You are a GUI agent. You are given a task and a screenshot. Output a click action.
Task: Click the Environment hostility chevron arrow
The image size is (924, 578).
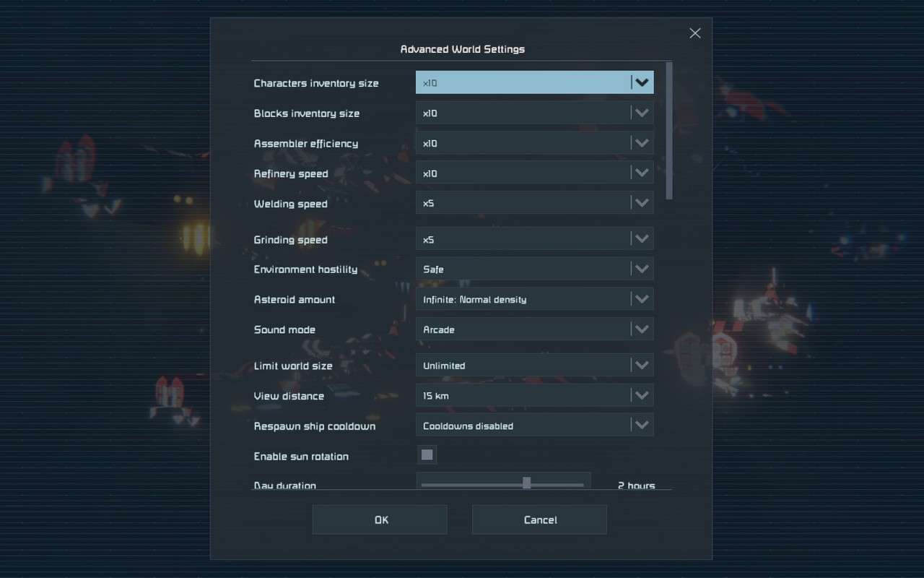click(642, 269)
